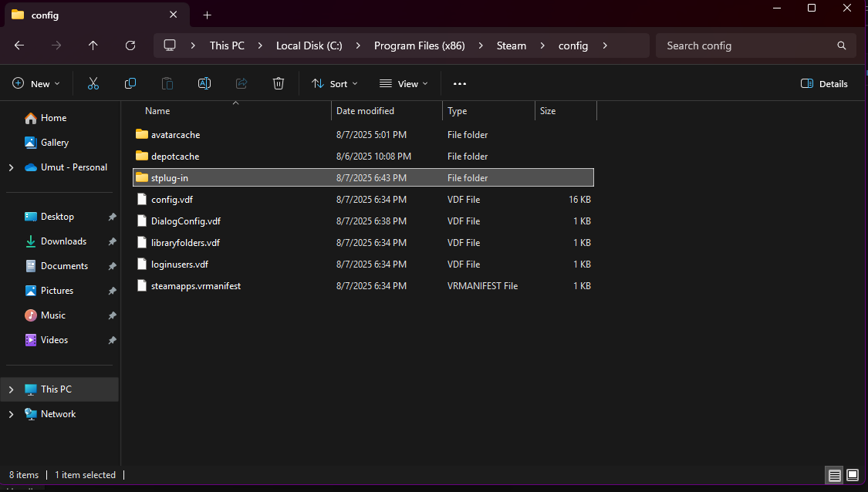868x492 pixels.
Task: Navigate to Program Files (x86) breadcrumb
Action: (x=419, y=45)
